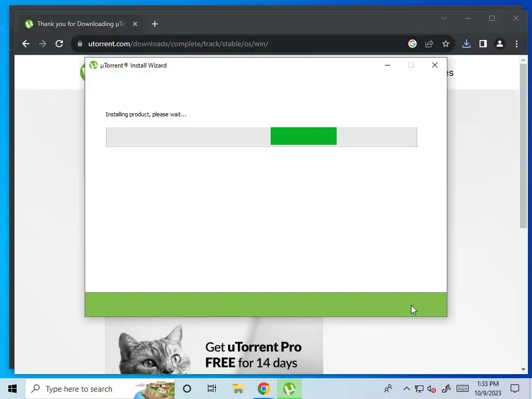Viewport: 532px width, 399px height.
Task: Click page vertical scrollbar thumb
Action: [523, 146]
